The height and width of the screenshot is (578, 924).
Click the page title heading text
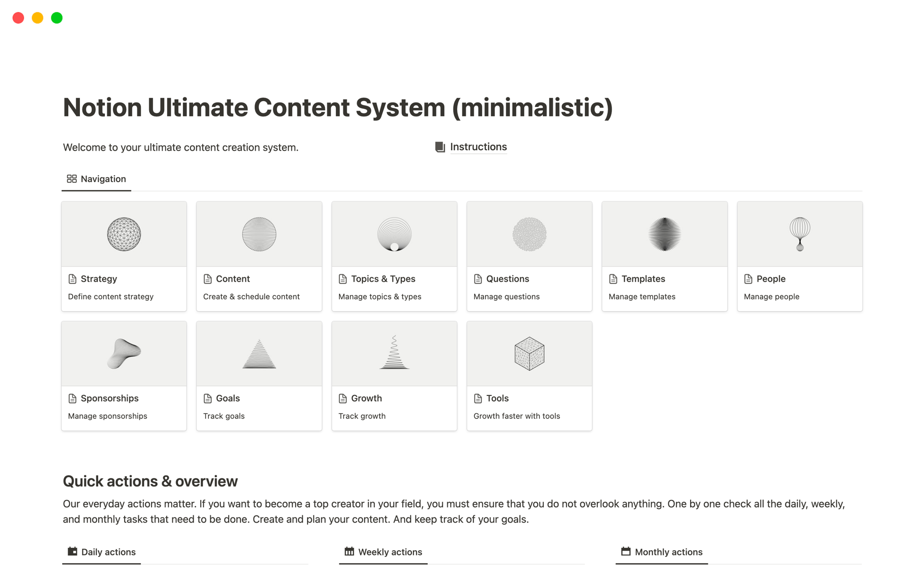(x=338, y=107)
